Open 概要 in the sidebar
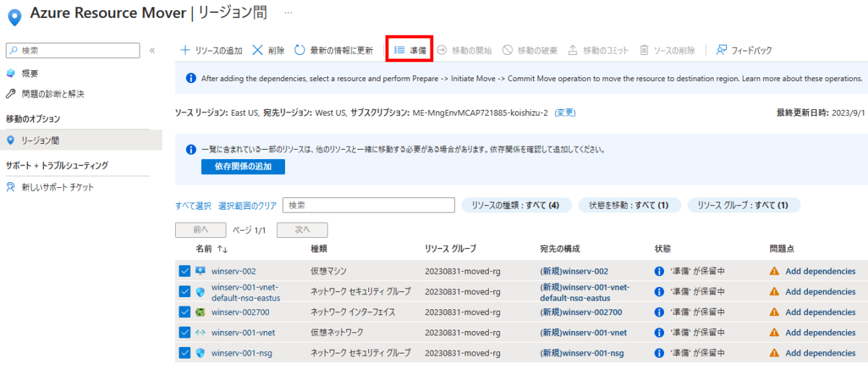Image resolution: width=868 pixels, height=386 pixels. [x=30, y=73]
